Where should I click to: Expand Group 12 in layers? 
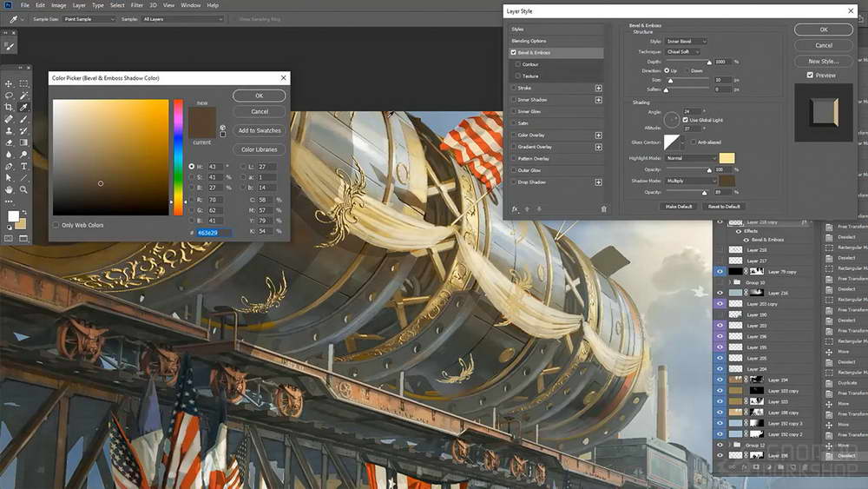pos(730,445)
